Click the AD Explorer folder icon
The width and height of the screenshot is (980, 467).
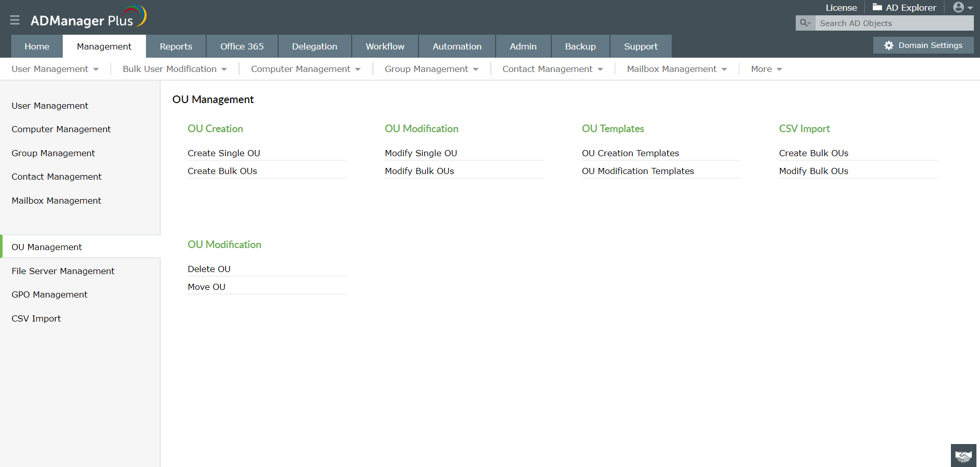[877, 7]
